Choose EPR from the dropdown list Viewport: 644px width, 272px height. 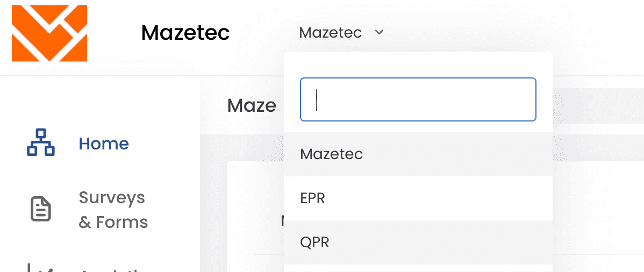[418, 198]
